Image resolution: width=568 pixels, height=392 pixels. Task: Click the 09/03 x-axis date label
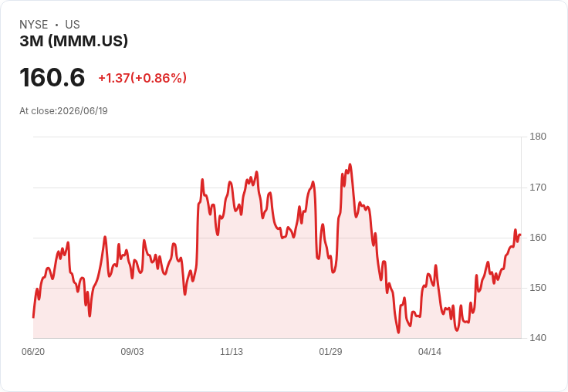(132, 351)
